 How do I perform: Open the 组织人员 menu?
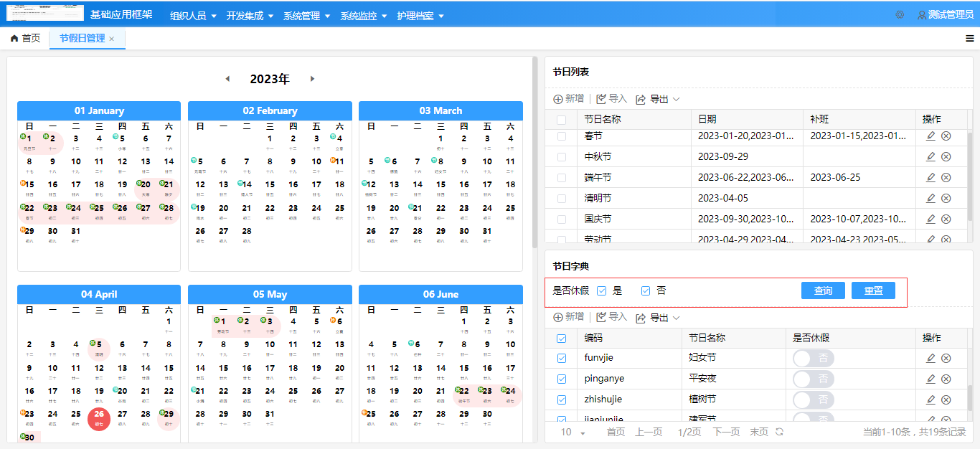click(x=188, y=14)
